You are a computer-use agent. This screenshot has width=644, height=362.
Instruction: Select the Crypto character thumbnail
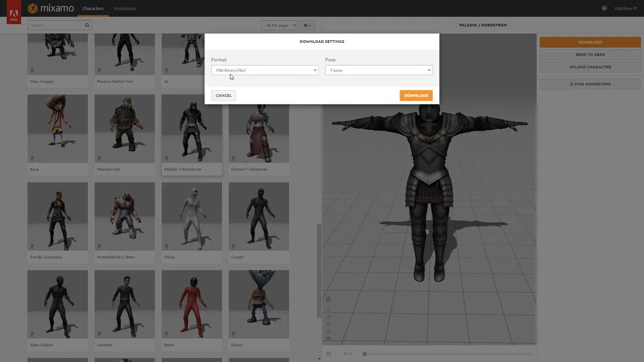click(259, 217)
